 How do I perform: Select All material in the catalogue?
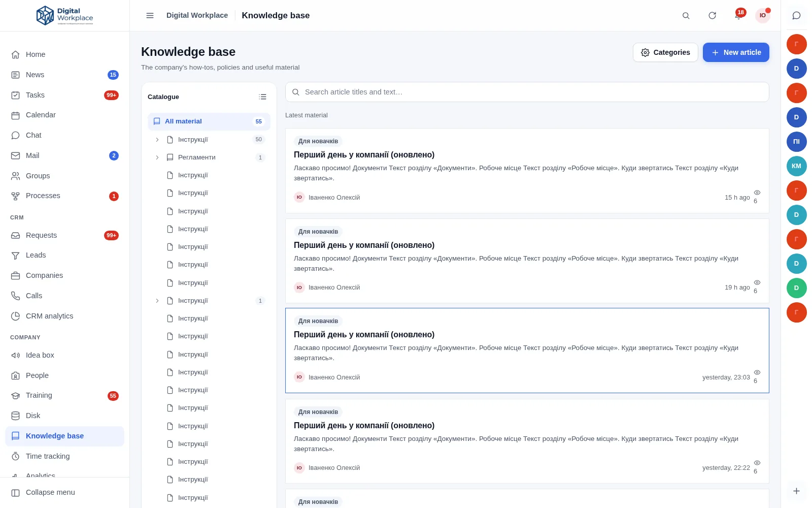(x=209, y=121)
